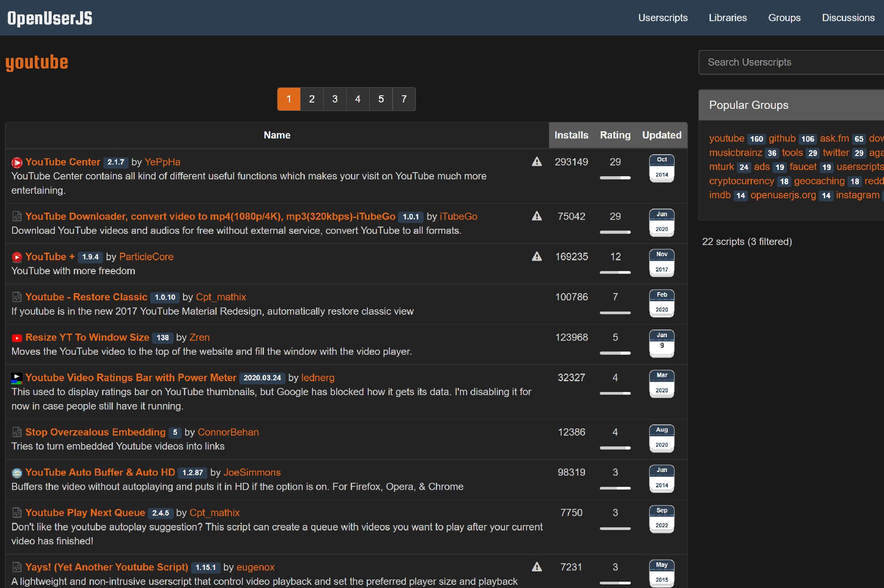Screen dimensions: 884x588
Task: Click the May 2015 updated calendar icon
Action: (661, 573)
